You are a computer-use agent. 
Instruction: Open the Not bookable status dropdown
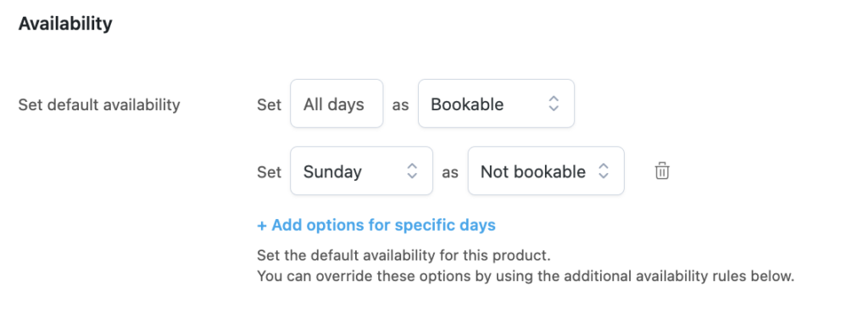(x=546, y=171)
